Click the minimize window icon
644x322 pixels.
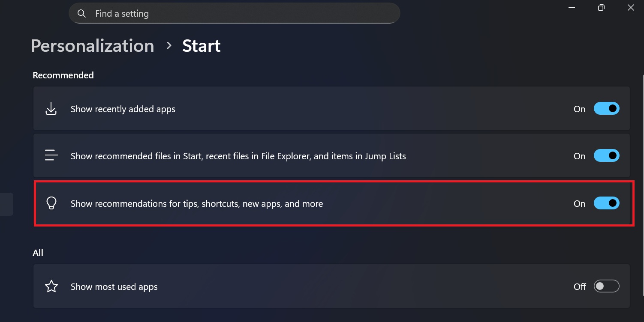pos(572,7)
